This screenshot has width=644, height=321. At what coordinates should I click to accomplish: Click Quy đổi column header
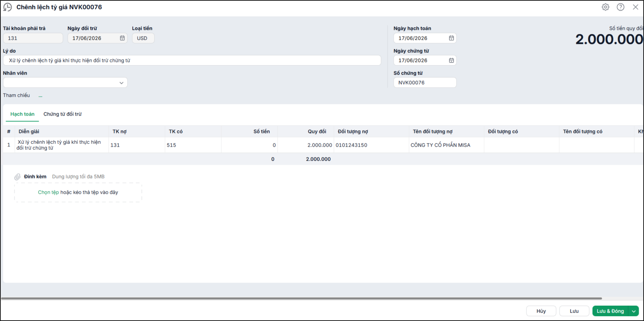[306, 132]
